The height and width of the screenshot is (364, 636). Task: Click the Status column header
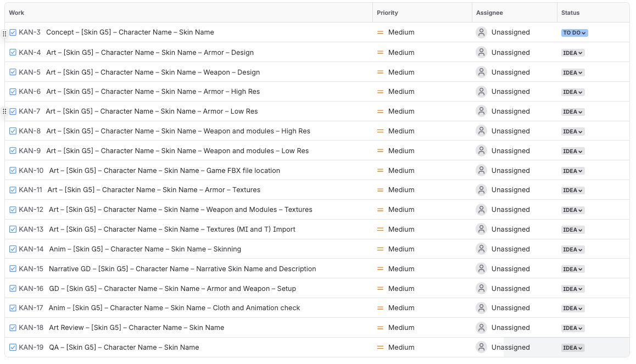tap(570, 13)
